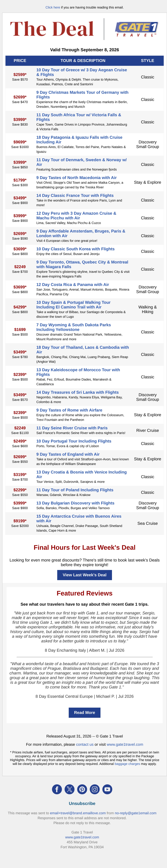Click 'View Last Week's Deal' button
Viewport: 167px width, 868px height.
(x=84, y=575)
